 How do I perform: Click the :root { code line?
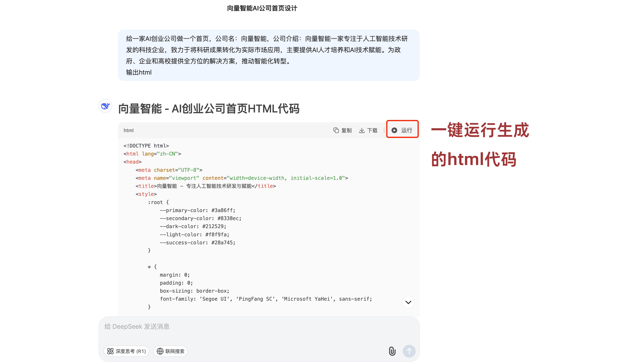[158, 202]
